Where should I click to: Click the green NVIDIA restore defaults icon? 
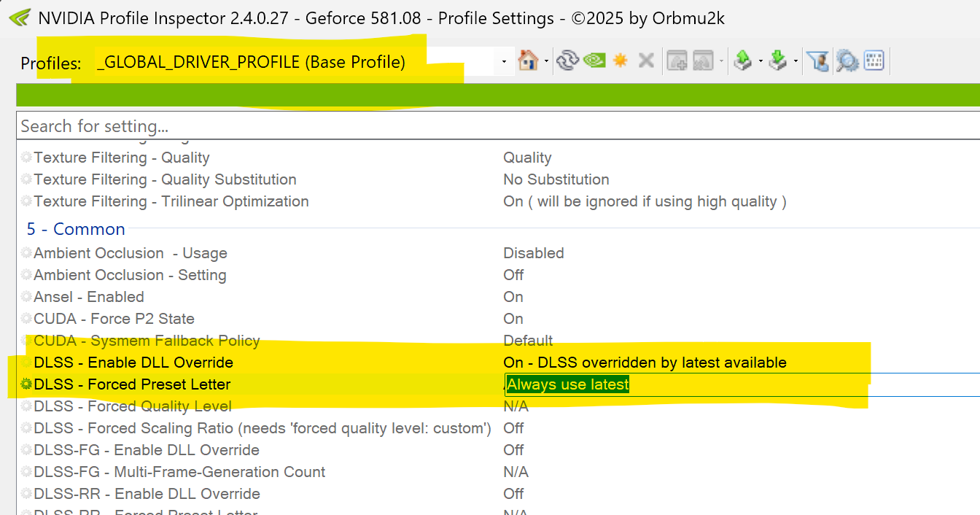pos(594,61)
